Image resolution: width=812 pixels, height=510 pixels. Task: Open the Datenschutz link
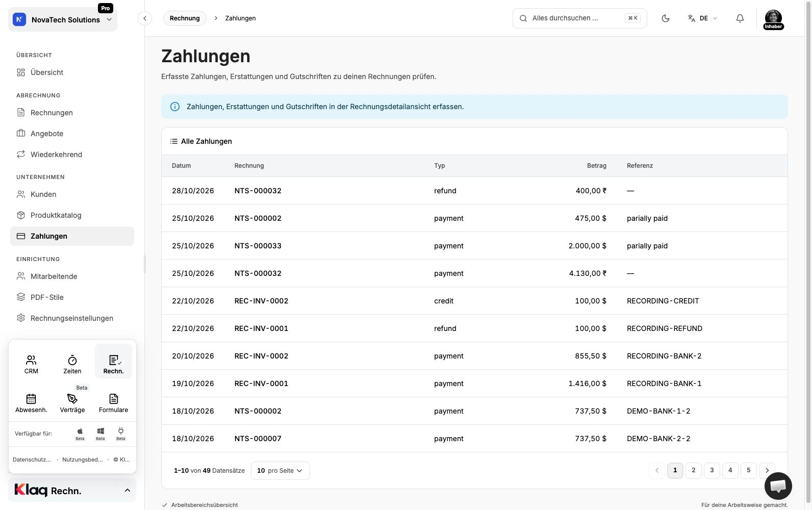pyautogui.click(x=32, y=460)
